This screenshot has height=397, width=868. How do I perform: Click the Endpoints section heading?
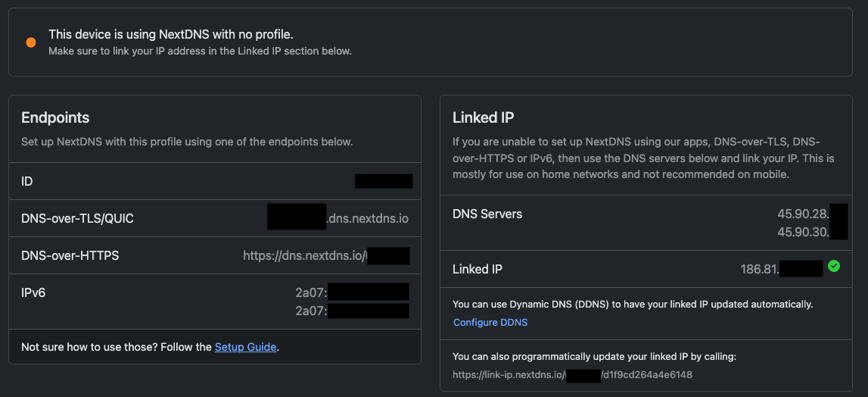pyautogui.click(x=55, y=117)
